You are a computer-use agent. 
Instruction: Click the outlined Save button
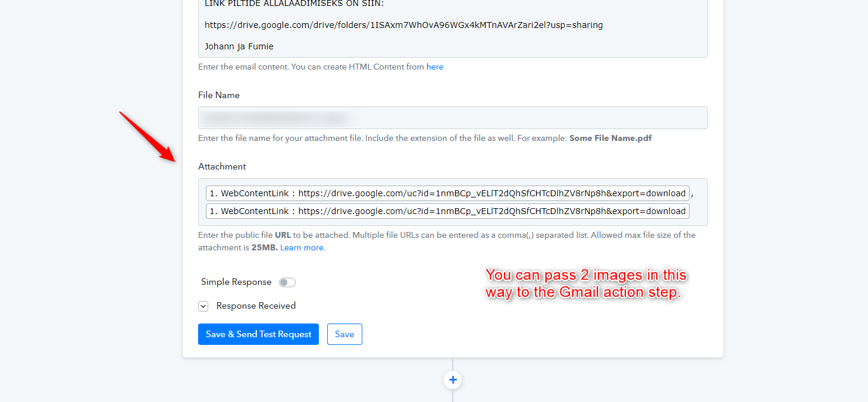(344, 334)
